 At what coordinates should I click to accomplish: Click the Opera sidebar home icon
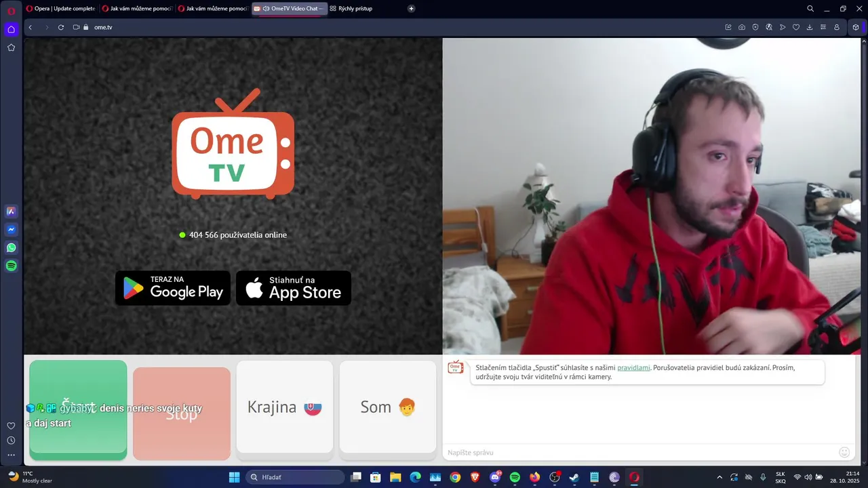tap(11, 29)
